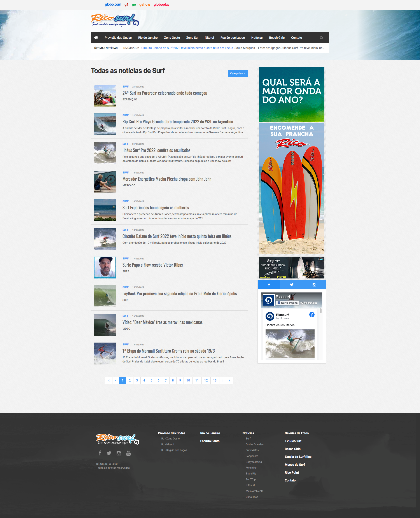Go to last page with double chevron

tap(229, 380)
